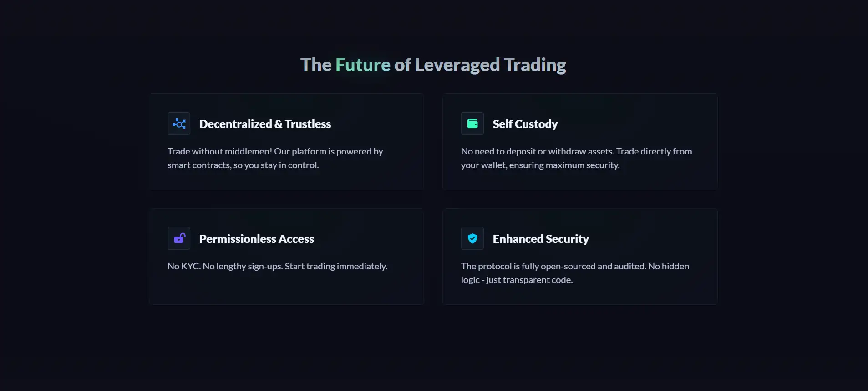Select the 'Decentralized & Trustless' heading
Image resolution: width=868 pixels, height=391 pixels.
265,124
